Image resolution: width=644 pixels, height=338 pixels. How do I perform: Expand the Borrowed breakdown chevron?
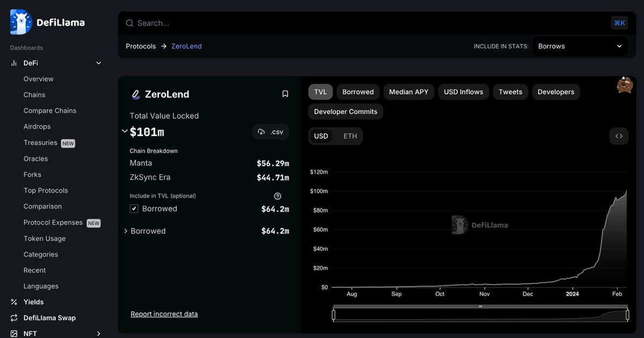(126, 231)
